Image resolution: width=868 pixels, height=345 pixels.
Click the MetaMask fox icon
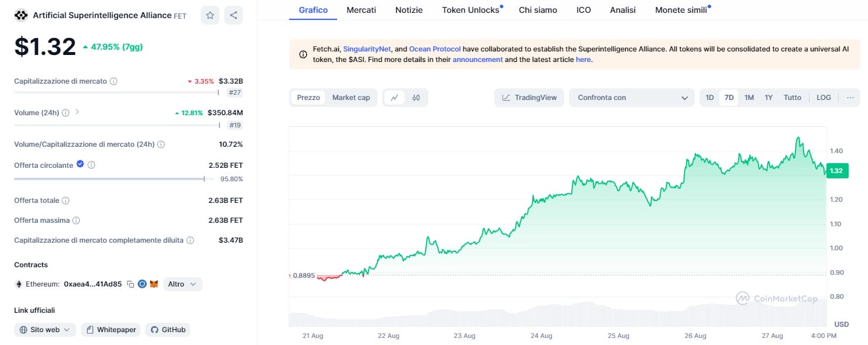coord(154,284)
